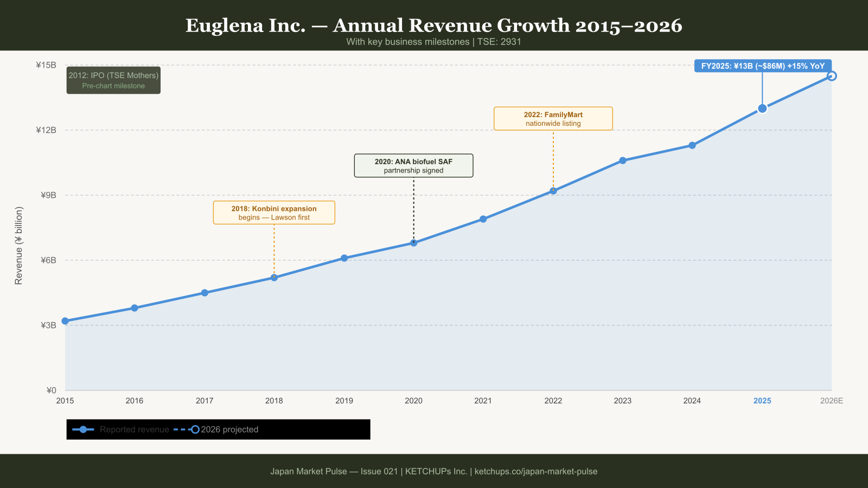Viewport: 868px width, 488px height.
Task: Select the 2018 data point marker
Action: 274,278
